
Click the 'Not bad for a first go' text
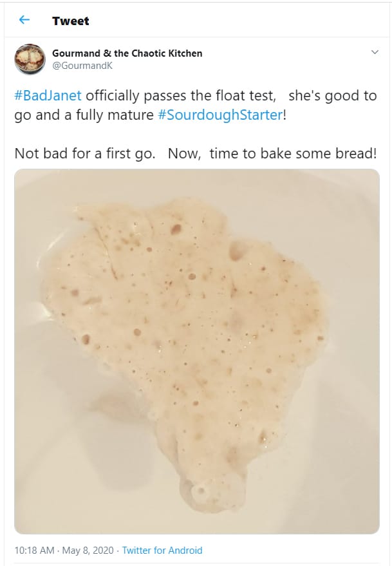(85, 154)
